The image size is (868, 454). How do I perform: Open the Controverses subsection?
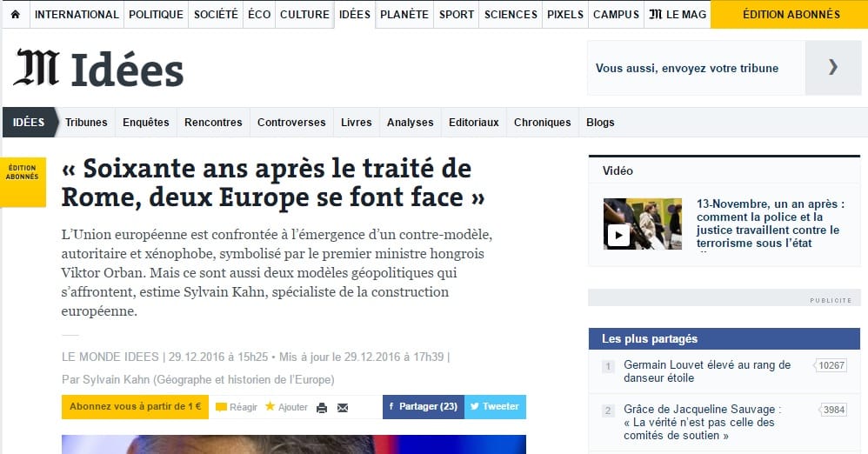pos(291,123)
